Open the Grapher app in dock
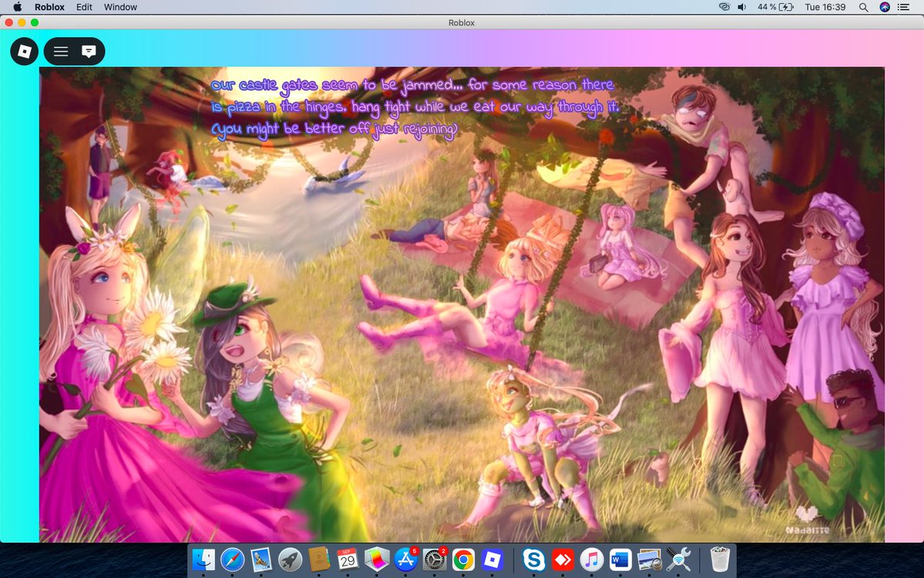 [377, 560]
